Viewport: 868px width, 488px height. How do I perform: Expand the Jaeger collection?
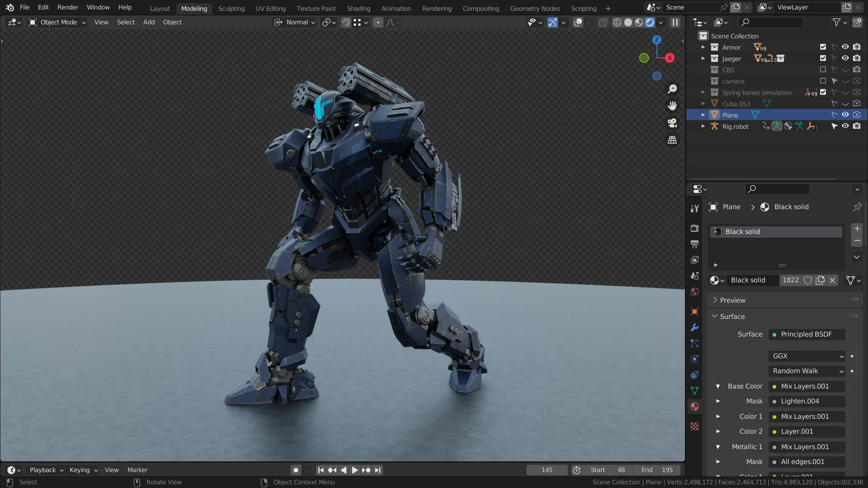pos(704,59)
